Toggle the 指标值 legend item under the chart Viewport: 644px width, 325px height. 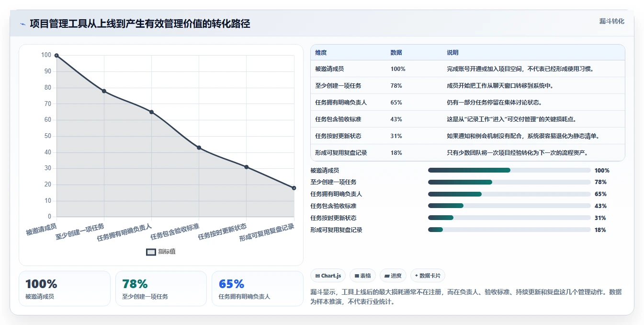[x=161, y=252]
